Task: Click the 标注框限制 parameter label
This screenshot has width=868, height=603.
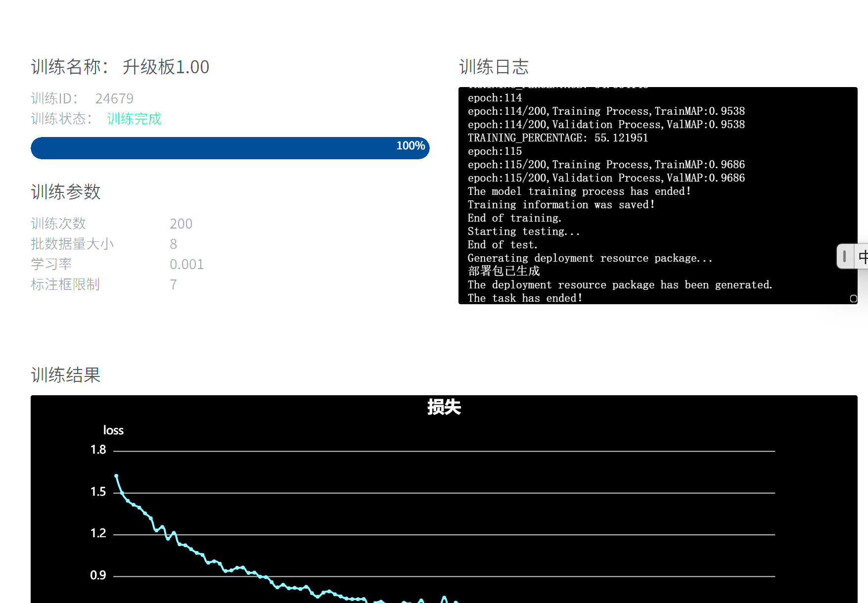Action: (x=65, y=284)
